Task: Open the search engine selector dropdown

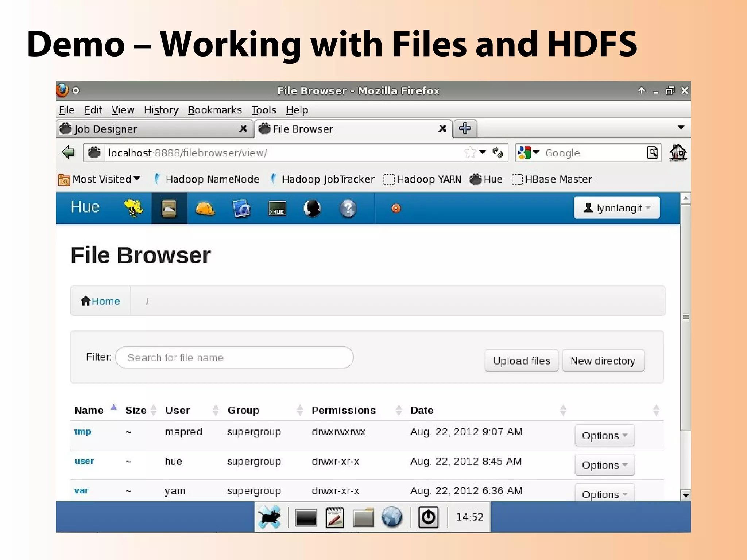Action: pos(529,152)
